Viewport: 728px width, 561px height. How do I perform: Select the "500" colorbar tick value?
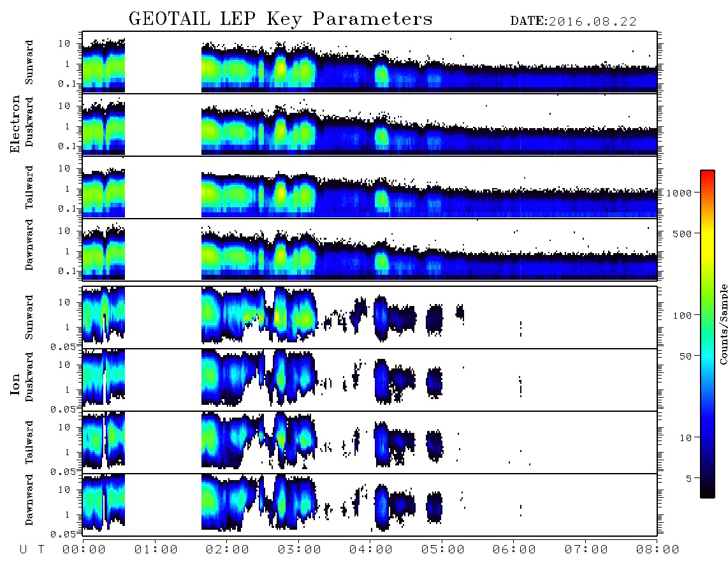click(x=682, y=233)
